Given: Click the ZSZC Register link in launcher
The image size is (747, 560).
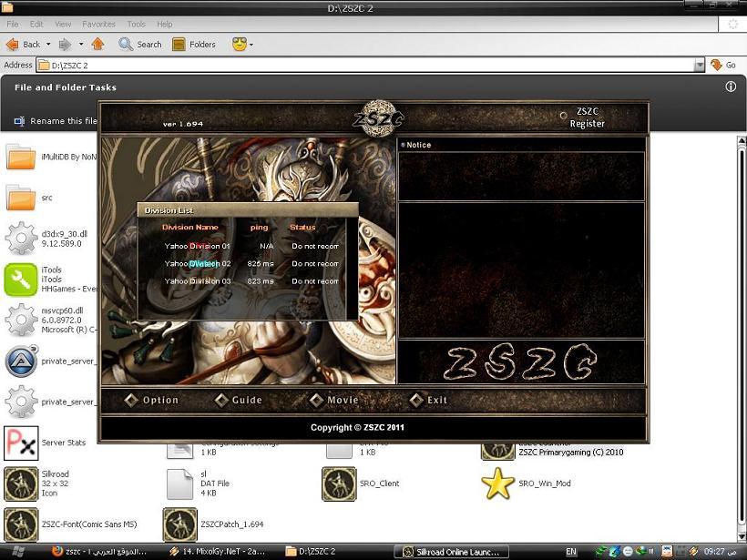Looking at the screenshot, I should (587, 117).
